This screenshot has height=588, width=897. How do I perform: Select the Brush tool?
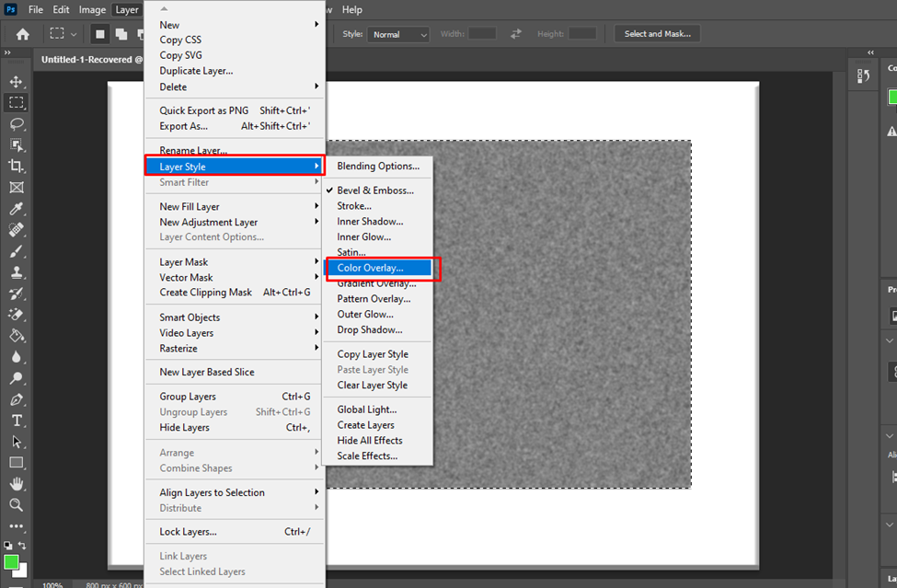[x=16, y=251]
